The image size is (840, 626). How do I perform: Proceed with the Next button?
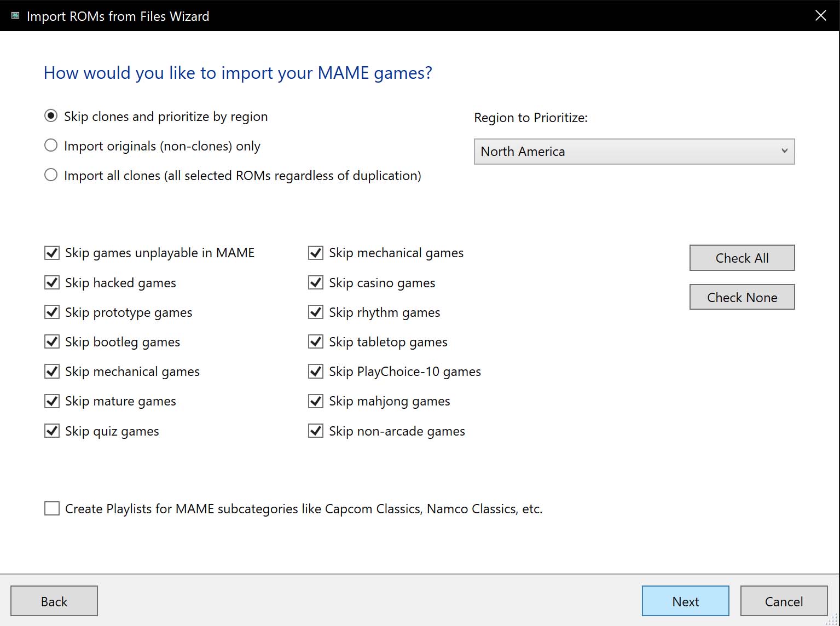[686, 601]
